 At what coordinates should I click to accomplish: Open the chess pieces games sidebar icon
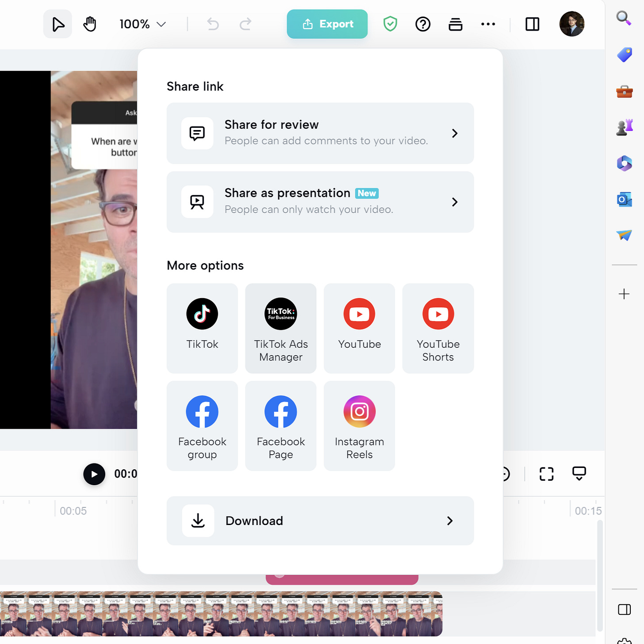pyautogui.click(x=624, y=127)
